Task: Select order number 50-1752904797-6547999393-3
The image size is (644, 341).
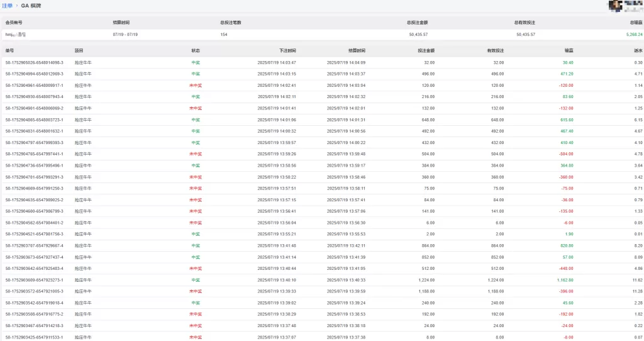Action: (35, 143)
